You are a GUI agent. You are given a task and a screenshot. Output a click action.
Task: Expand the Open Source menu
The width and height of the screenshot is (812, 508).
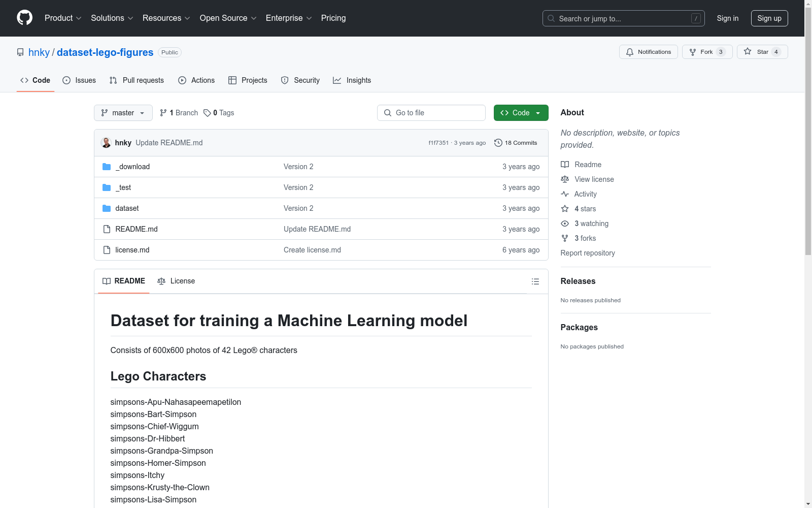coord(228,18)
